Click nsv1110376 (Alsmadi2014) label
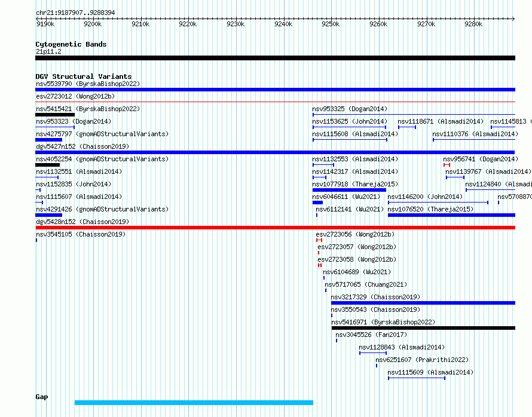The width and height of the screenshot is (532, 417). point(475,134)
